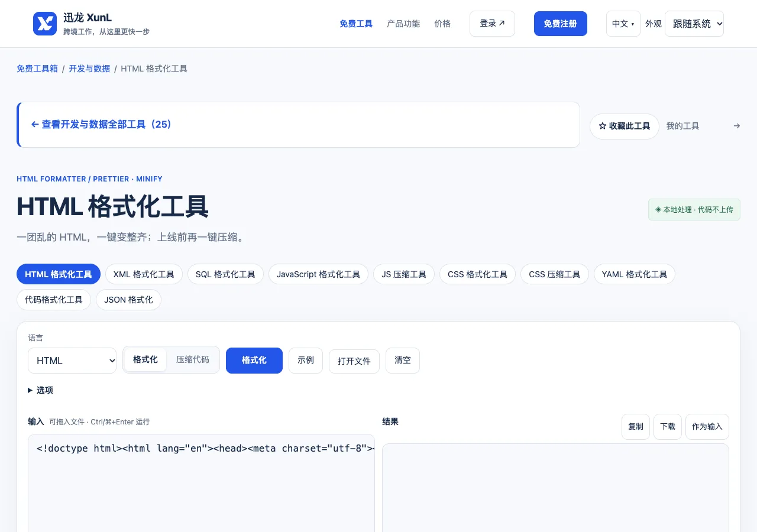Select the HTML 格式化工具 tab
The width and height of the screenshot is (757, 532).
click(x=59, y=274)
